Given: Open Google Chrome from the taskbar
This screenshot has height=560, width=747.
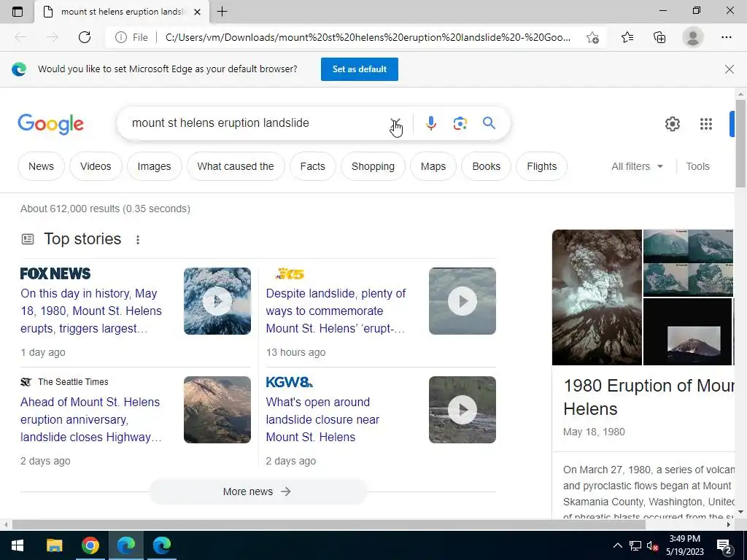Looking at the screenshot, I should (90, 545).
